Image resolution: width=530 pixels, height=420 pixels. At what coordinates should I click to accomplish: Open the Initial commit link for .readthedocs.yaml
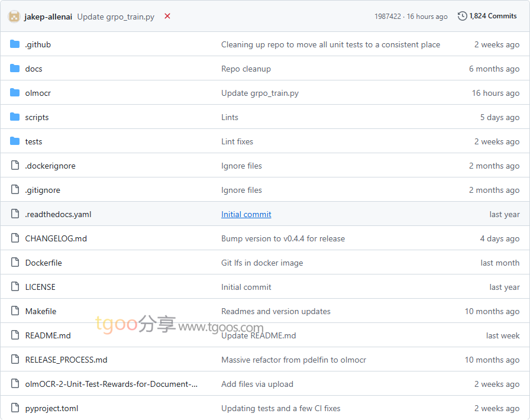[246, 214]
